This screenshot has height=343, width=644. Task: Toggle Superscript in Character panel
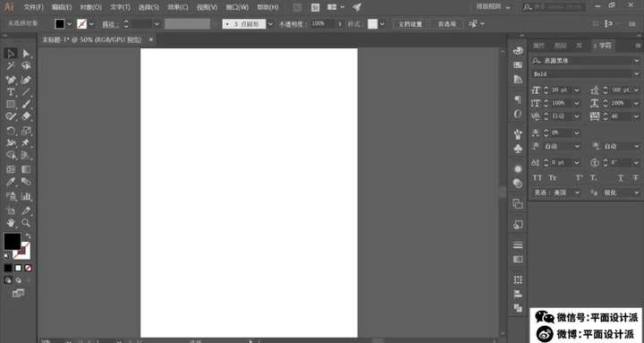(x=579, y=178)
